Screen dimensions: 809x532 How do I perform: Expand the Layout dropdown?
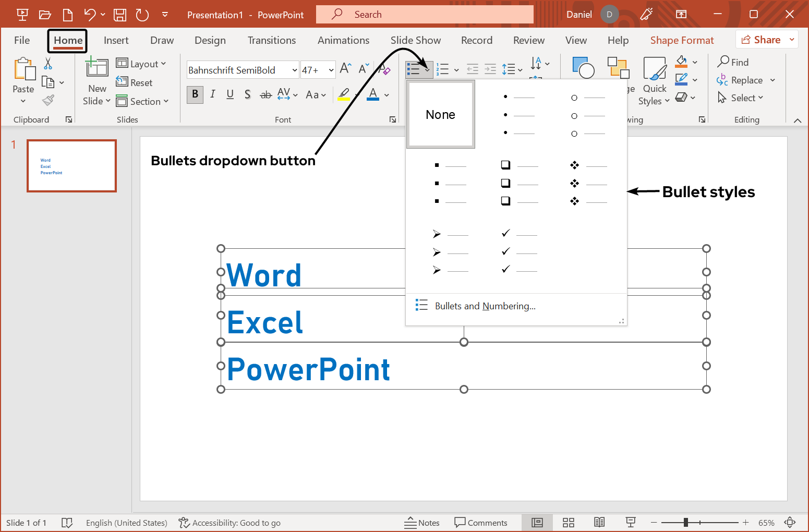click(x=141, y=64)
